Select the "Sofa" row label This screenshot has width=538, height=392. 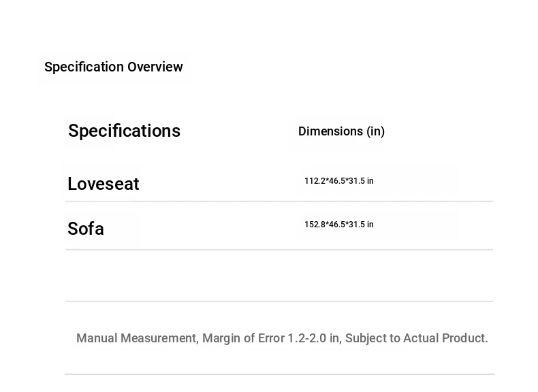(86, 229)
